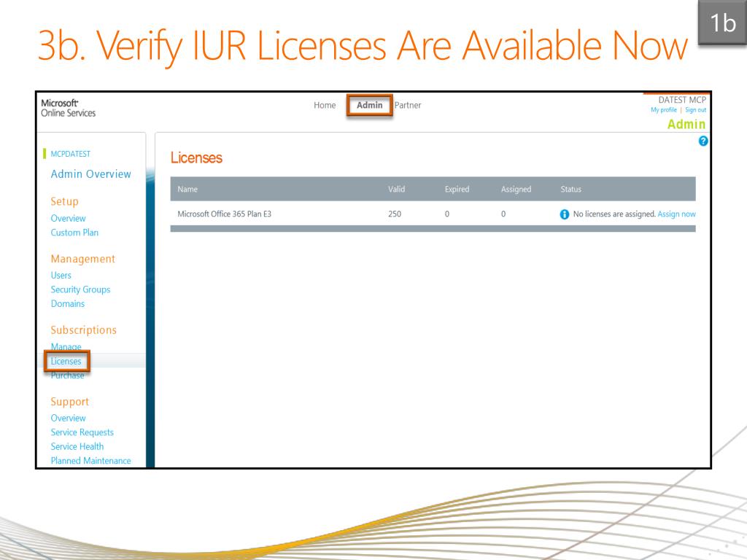
Task: Click the Microsoft Online Services logo
Action: [x=68, y=108]
